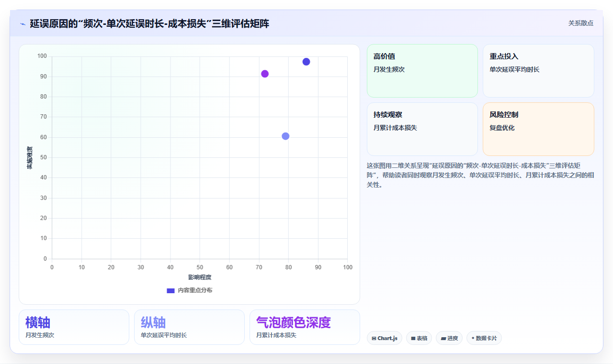Click 月发生频次 under 横轴
The height and width of the screenshot is (364, 613).
40,335
